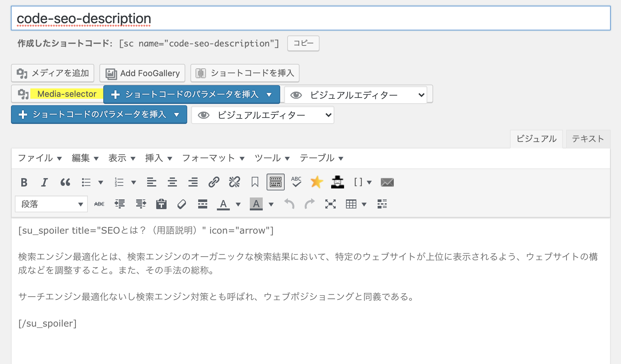
Task: Open the フォーマット menu
Action: click(213, 158)
